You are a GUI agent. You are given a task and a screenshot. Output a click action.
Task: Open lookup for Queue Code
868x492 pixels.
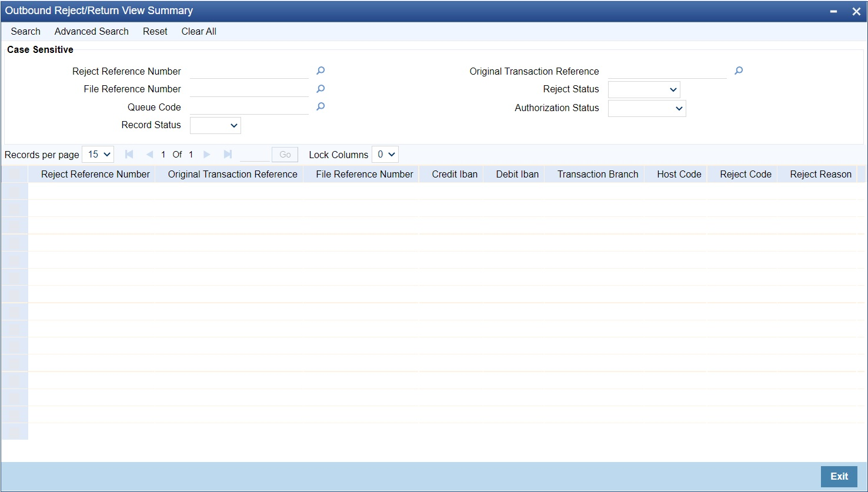pos(321,107)
